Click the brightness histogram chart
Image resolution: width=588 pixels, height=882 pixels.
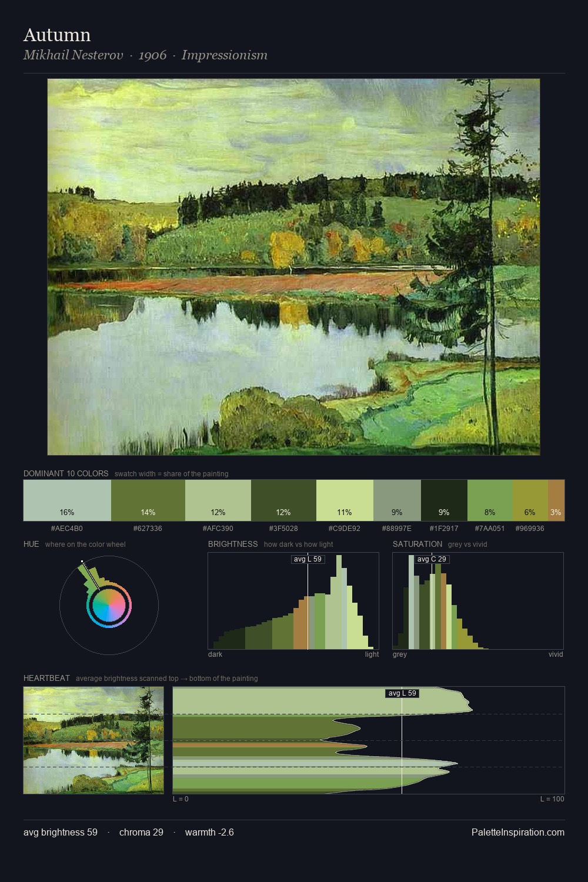pos(293,601)
